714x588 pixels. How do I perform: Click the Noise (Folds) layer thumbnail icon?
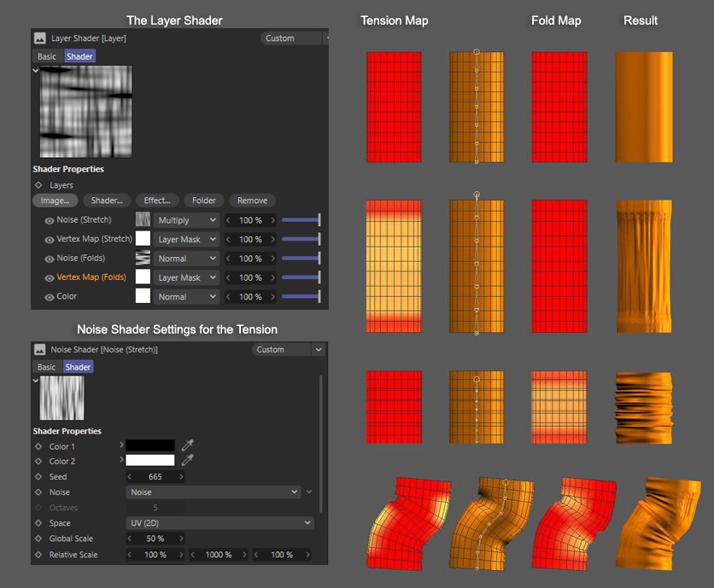(143, 259)
